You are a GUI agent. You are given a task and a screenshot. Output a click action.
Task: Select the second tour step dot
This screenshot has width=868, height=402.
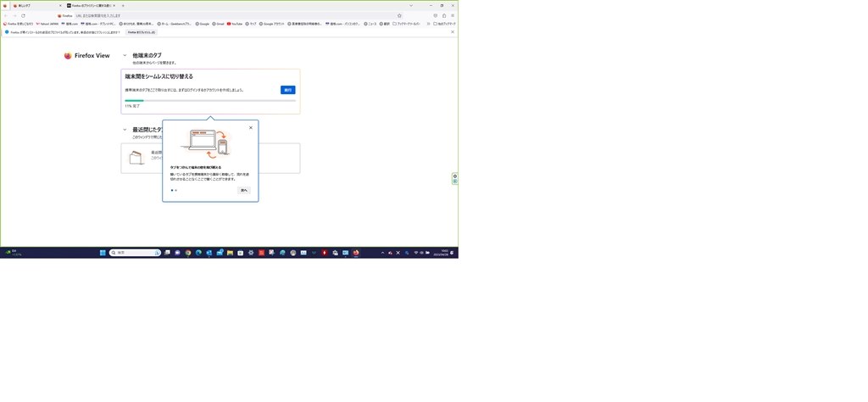click(x=175, y=190)
